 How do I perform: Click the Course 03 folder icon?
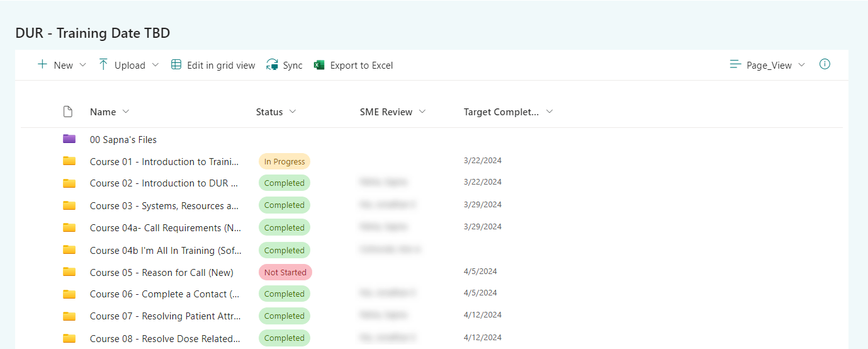69,205
